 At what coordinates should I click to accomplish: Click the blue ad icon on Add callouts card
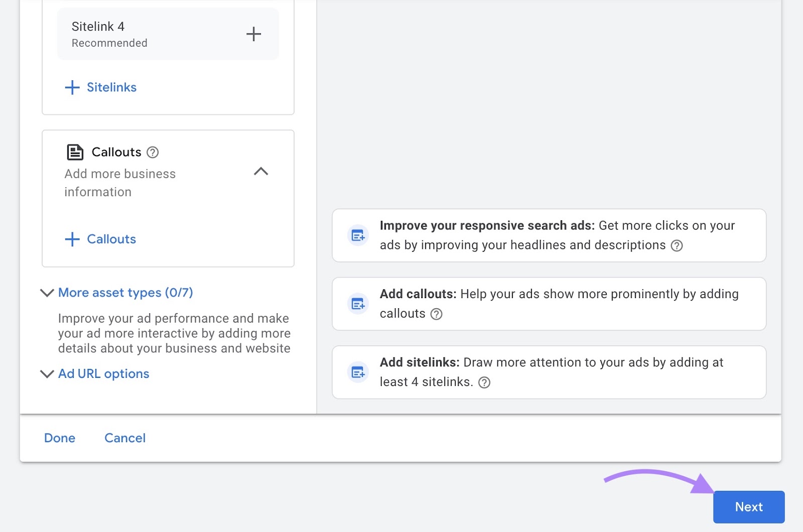point(357,304)
